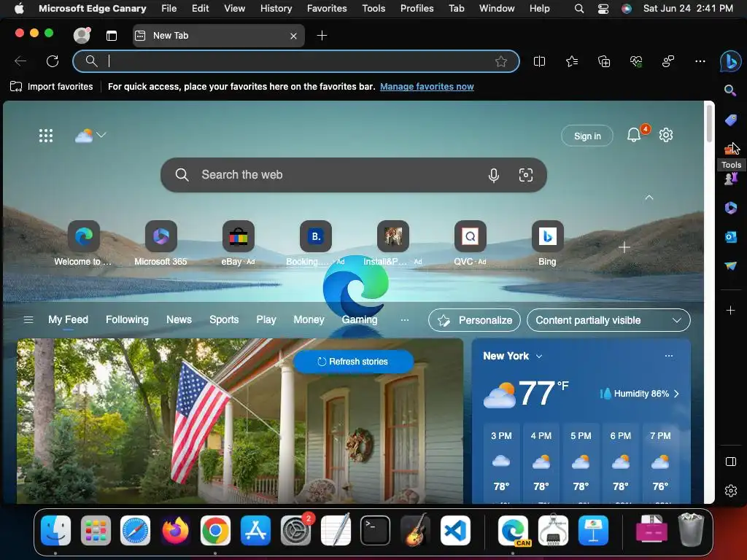This screenshot has height=560, width=747.
Task: Open the sidebar Games chess icon
Action: pos(730,179)
